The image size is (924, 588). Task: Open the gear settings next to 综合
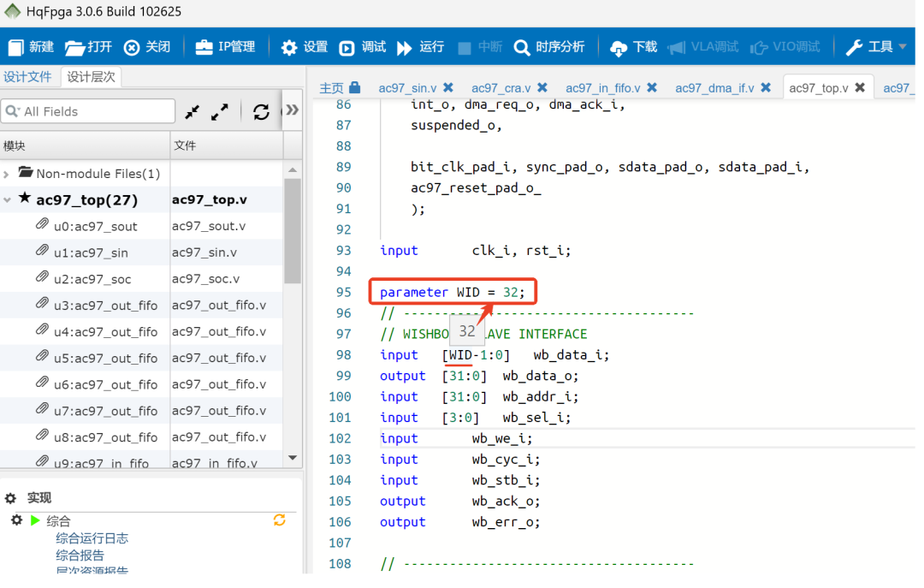pyautogui.click(x=16, y=520)
